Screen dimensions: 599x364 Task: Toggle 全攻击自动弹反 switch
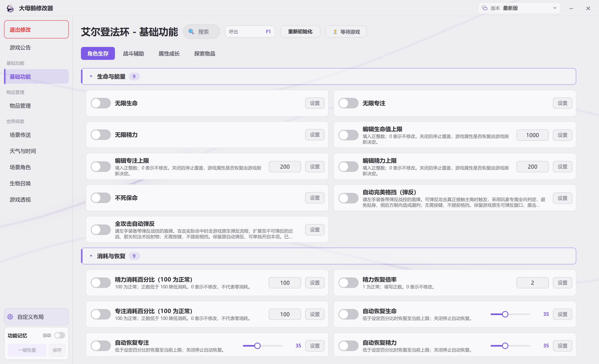(x=101, y=230)
